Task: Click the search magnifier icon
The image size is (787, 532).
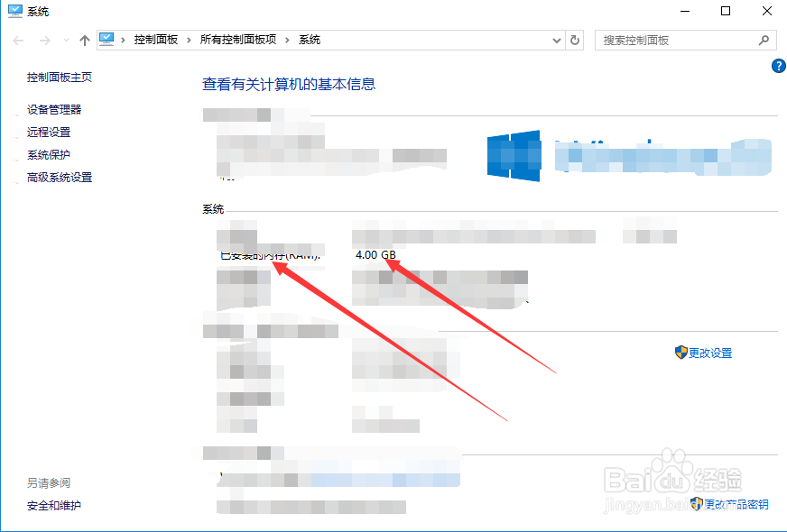Action: (x=764, y=40)
